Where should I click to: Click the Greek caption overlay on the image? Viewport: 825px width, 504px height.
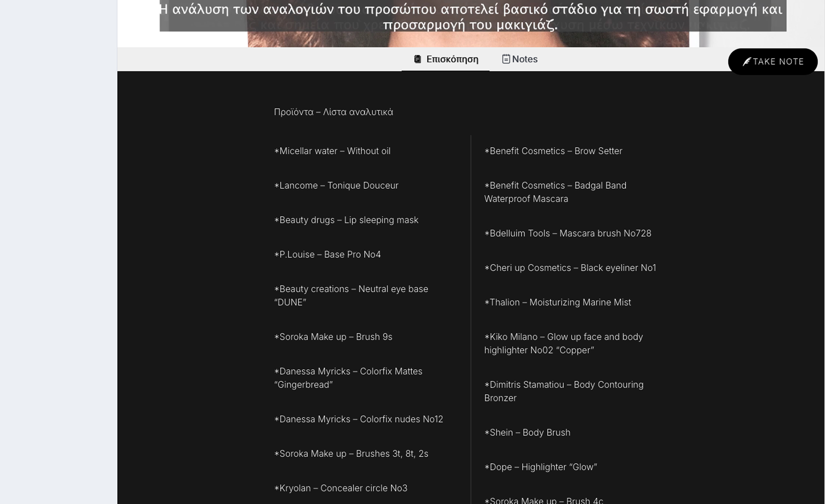(x=471, y=16)
